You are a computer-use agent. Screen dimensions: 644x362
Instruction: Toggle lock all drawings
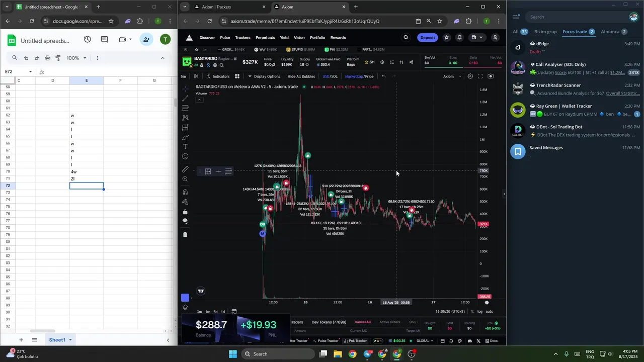(185, 212)
